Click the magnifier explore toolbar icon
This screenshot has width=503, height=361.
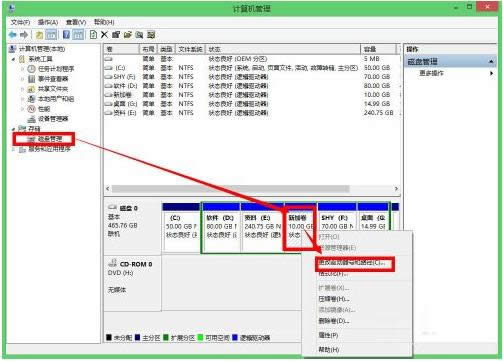tap(139, 34)
